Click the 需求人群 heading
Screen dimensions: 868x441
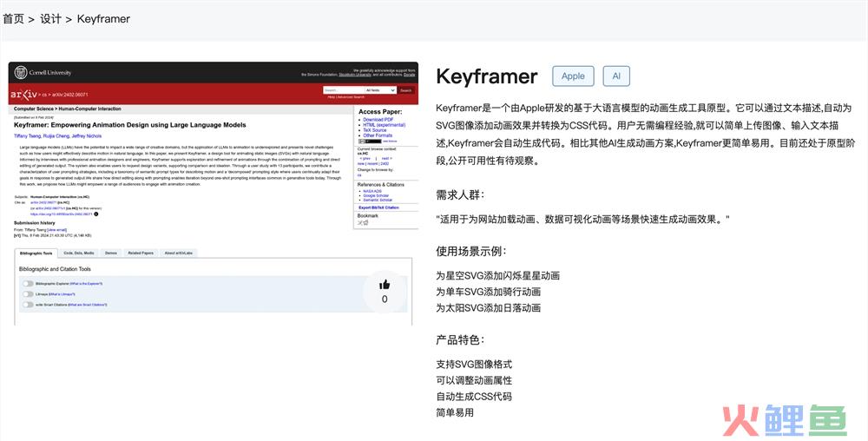[460, 194]
